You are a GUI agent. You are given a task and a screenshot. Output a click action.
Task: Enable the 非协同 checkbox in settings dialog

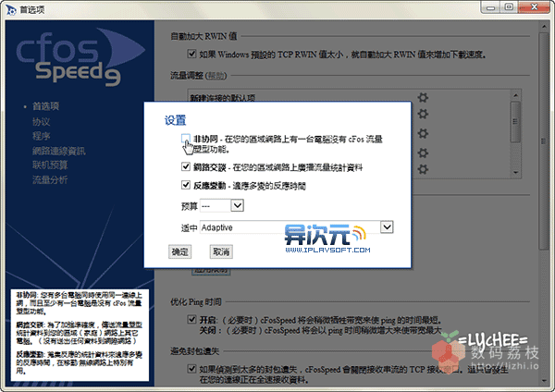(186, 138)
